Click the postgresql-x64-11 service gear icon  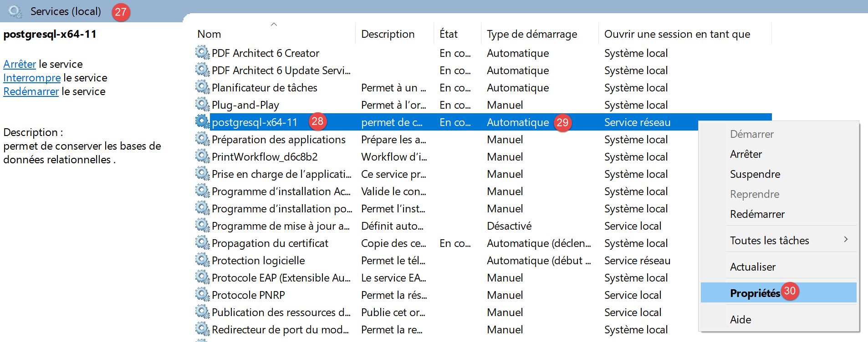point(202,122)
